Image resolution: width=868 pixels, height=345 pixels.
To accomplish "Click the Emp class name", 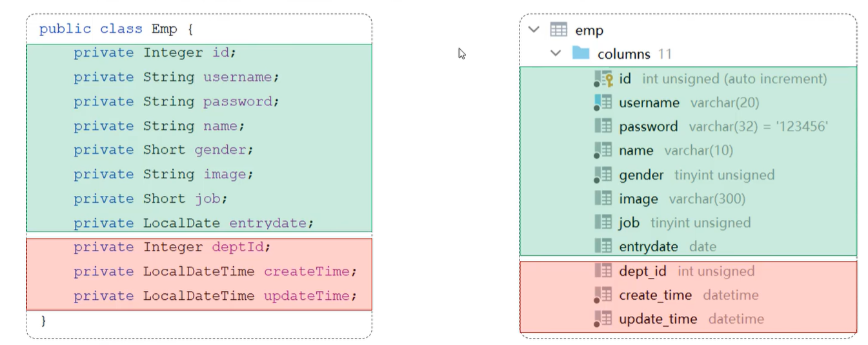I will click(164, 30).
